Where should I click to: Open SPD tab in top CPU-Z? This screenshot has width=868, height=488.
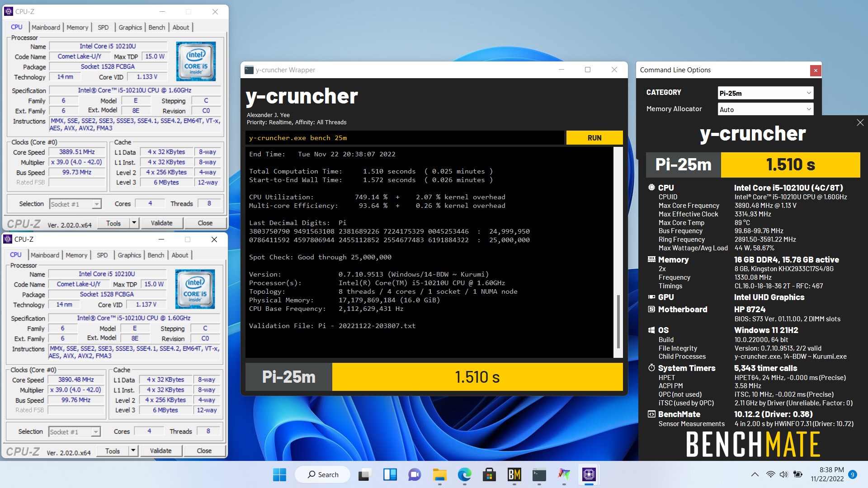pyautogui.click(x=103, y=27)
